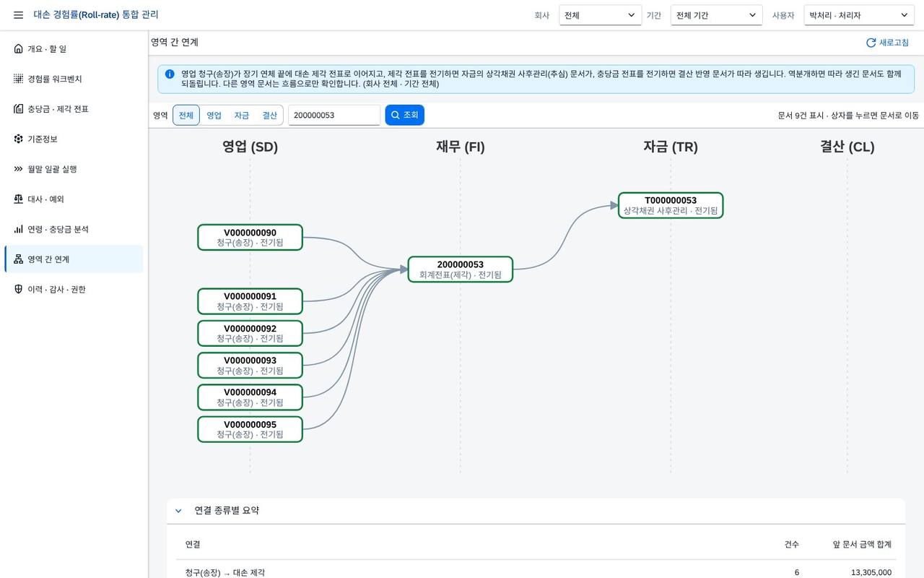Image resolution: width=924 pixels, height=578 pixels.
Task: Click the 연결 table column header
Action: (x=193, y=544)
